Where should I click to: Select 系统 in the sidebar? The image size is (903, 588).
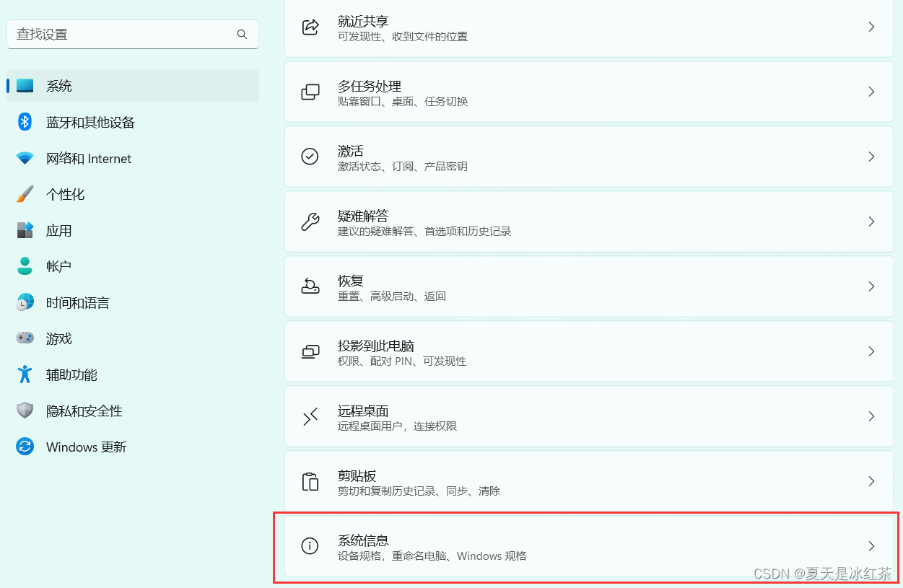133,86
